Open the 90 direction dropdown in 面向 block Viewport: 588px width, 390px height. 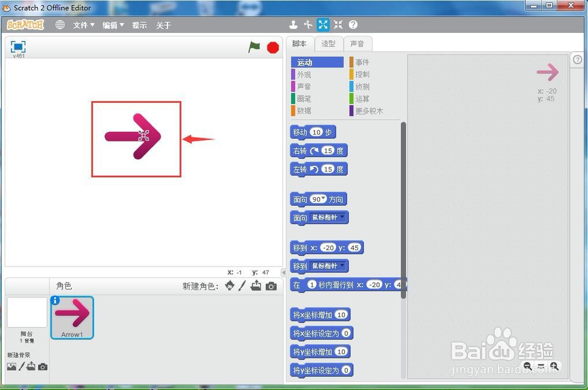click(318, 199)
